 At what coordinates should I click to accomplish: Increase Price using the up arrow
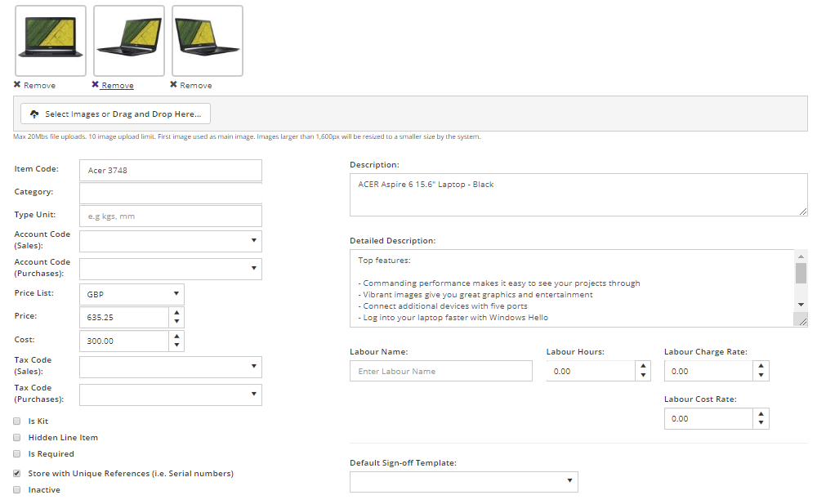pyautogui.click(x=177, y=313)
